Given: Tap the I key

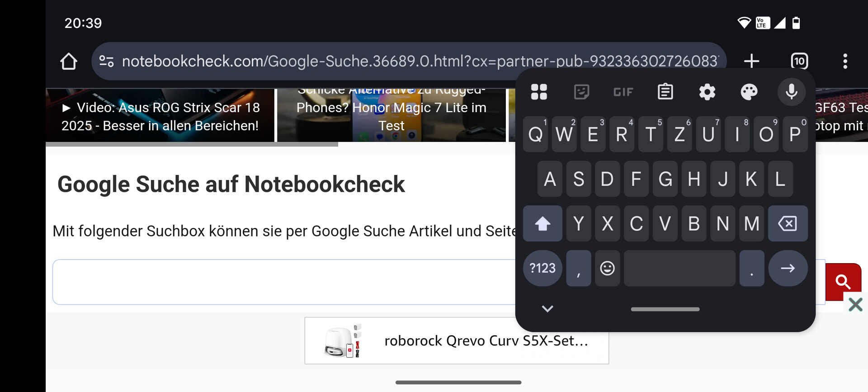Looking at the screenshot, I should (737, 134).
